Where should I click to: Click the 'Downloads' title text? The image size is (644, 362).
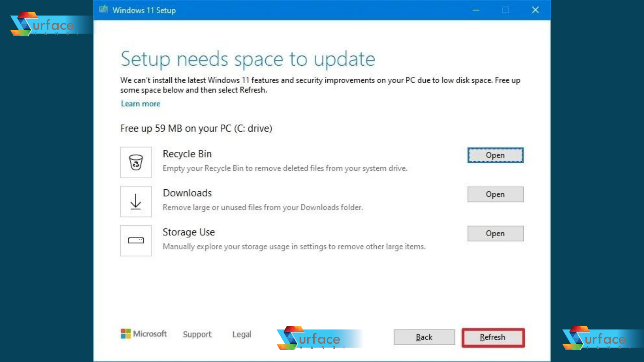point(187,193)
